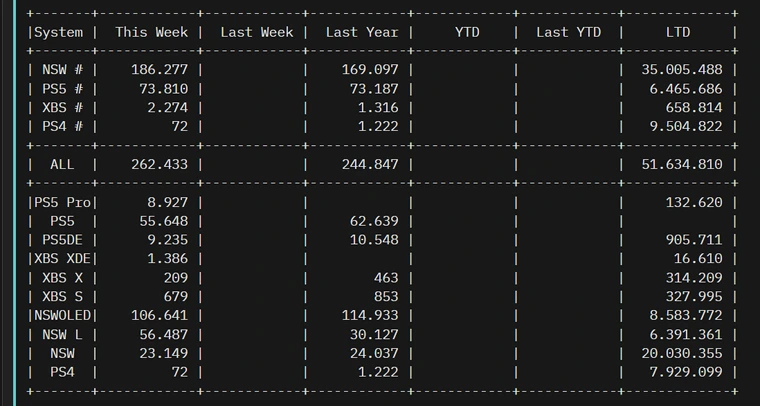Click the "PS5DE" row label

pyautogui.click(x=63, y=240)
